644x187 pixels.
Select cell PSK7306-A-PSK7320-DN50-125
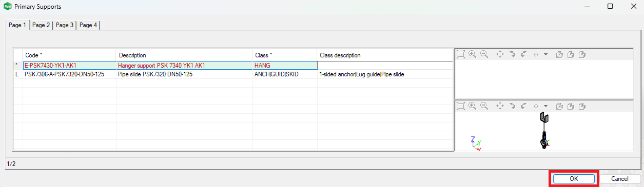69,74
